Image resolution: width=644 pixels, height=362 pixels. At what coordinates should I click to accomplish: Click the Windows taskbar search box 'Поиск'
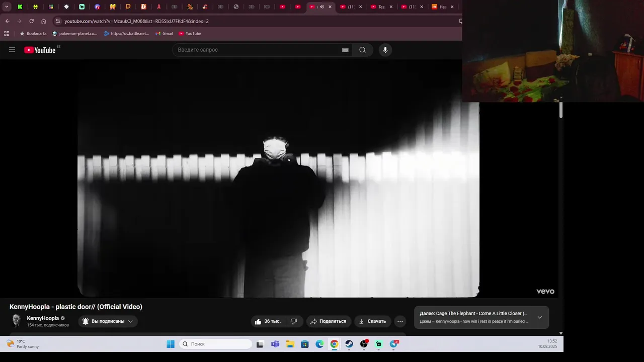tap(215, 344)
